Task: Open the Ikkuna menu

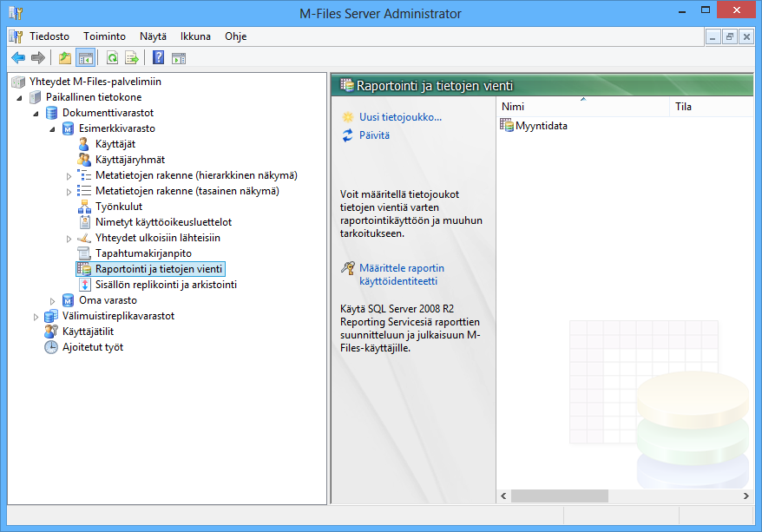Action: [195, 36]
